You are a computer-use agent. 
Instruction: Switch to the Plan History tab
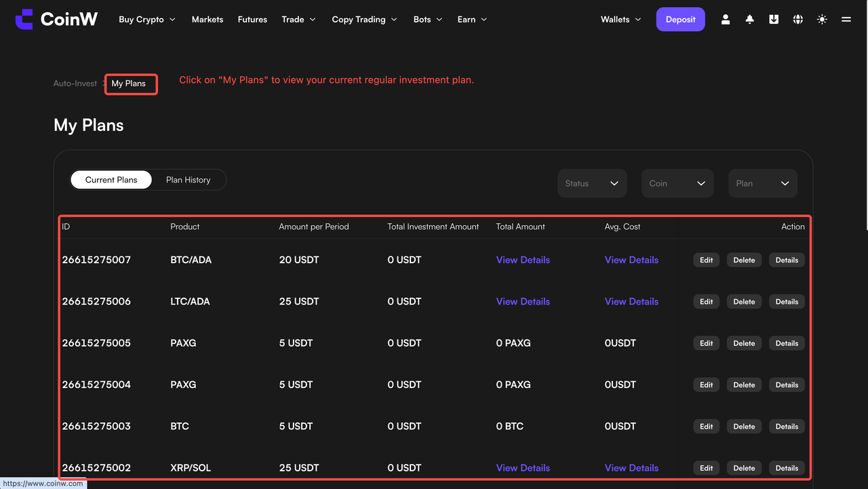pos(189,180)
